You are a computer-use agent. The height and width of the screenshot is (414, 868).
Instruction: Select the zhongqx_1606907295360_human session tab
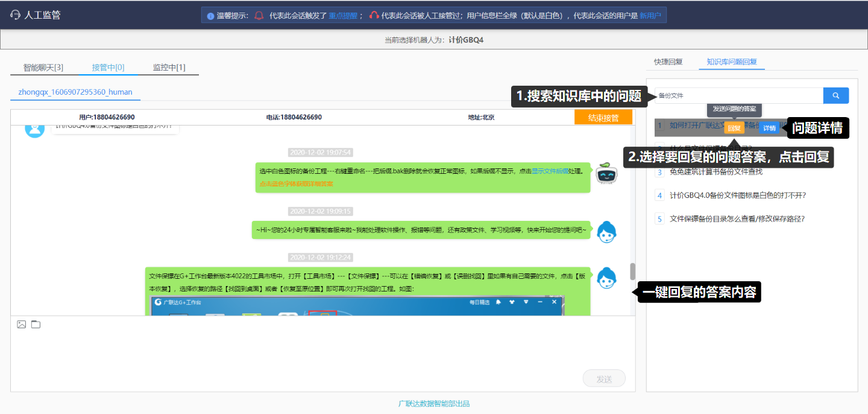coord(75,92)
